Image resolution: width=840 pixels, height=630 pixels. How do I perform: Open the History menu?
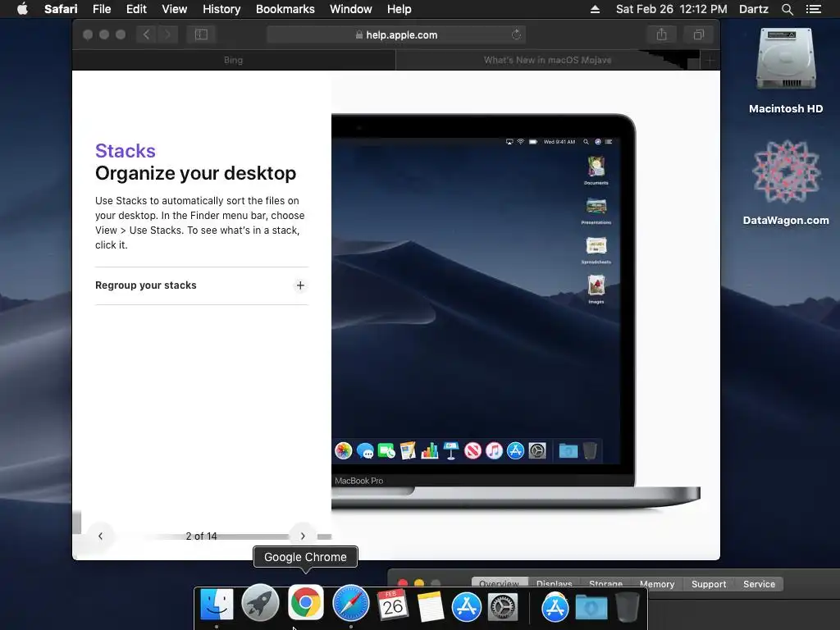pyautogui.click(x=221, y=9)
